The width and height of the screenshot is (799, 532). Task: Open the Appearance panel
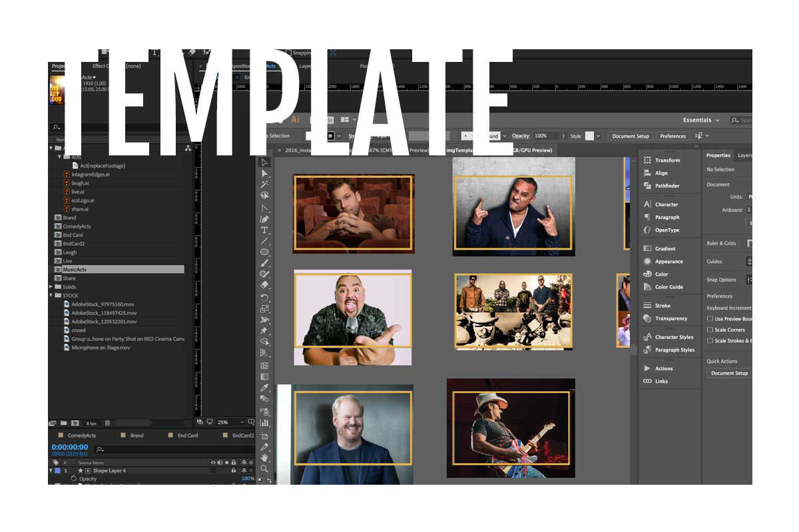click(x=663, y=262)
